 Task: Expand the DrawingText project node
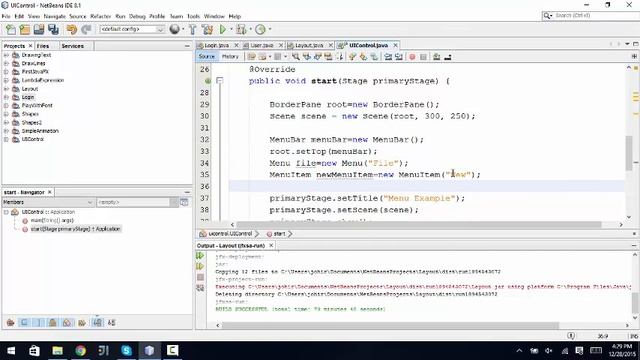(x=6, y=55)
